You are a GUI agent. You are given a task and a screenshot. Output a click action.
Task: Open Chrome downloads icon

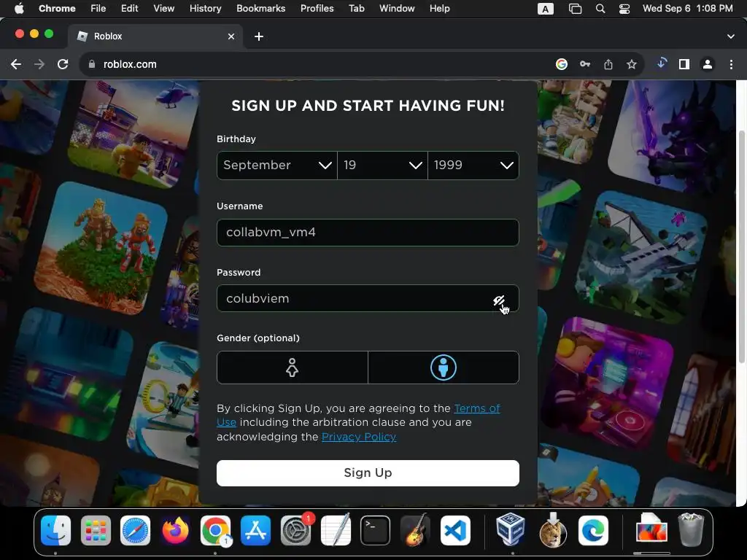point(661,63)
